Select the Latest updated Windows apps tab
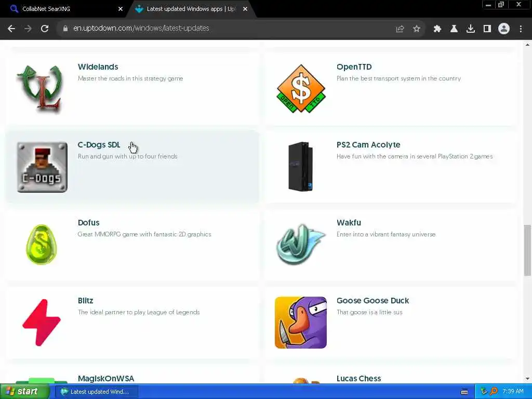Screen dimensions: 532x399 [191, 9]
